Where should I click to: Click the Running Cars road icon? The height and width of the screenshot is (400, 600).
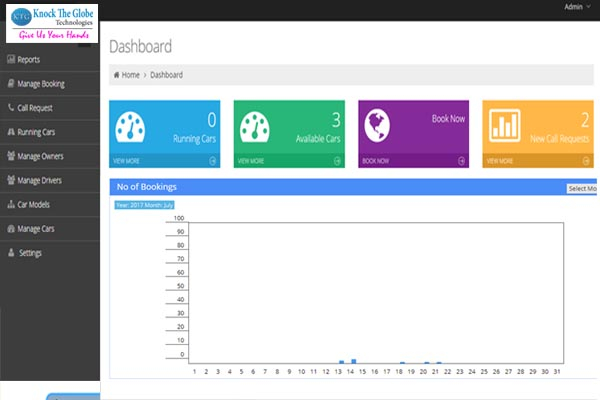click(x=11, y=132)
